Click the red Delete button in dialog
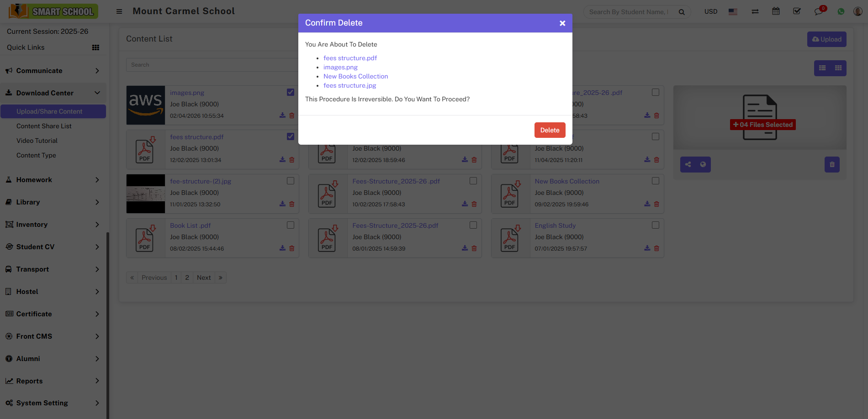 point(550,130)
